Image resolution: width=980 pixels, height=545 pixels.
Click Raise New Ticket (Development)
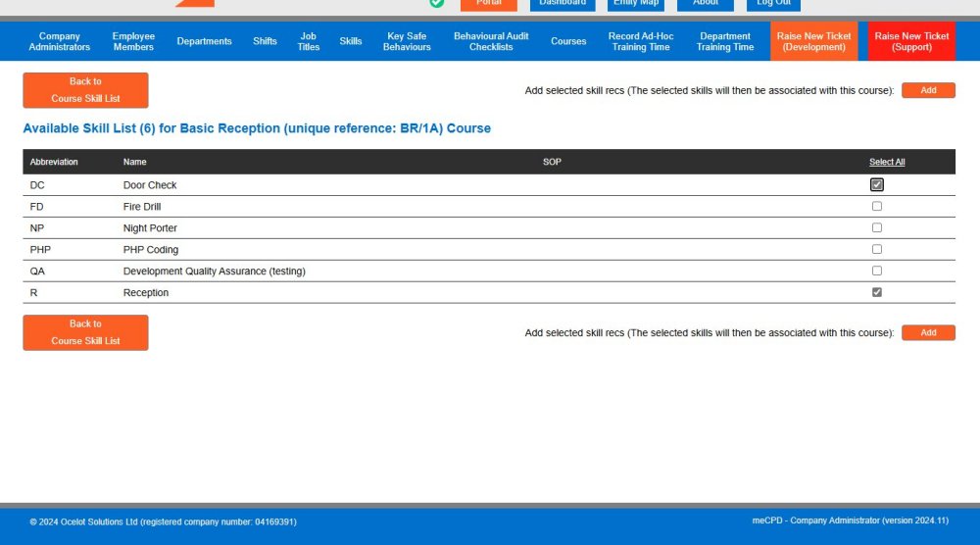(x=813, y=41)
